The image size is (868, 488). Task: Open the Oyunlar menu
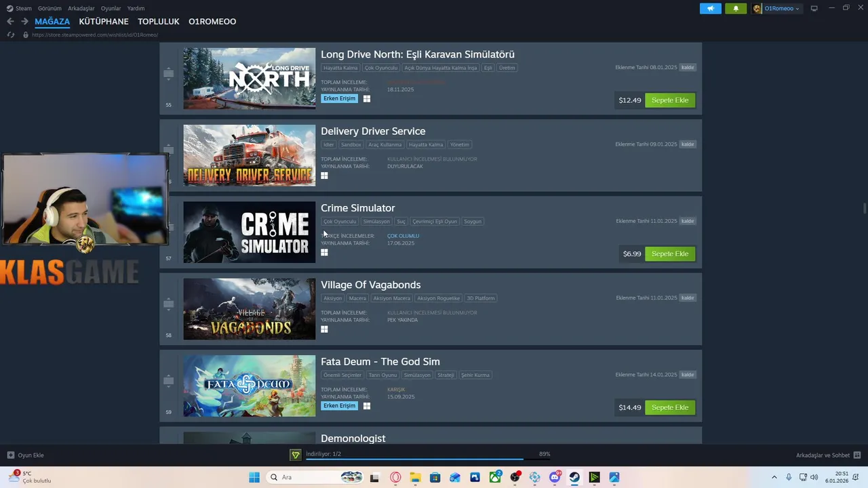111,8
